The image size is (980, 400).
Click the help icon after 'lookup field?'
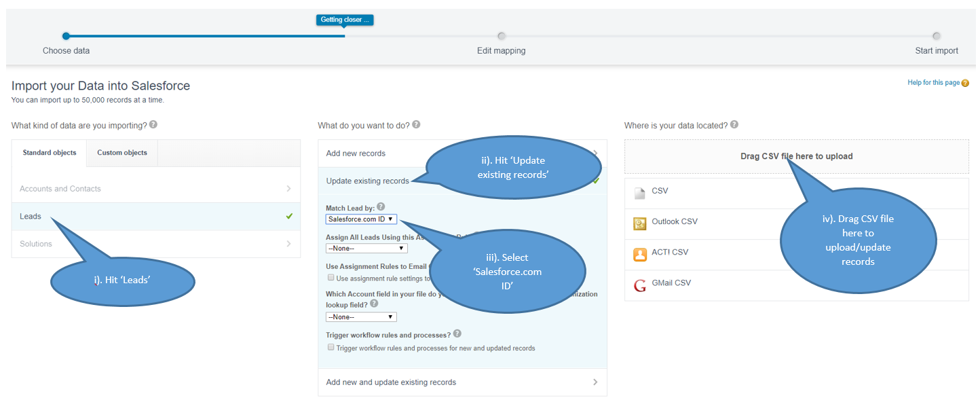pos(374,304)
